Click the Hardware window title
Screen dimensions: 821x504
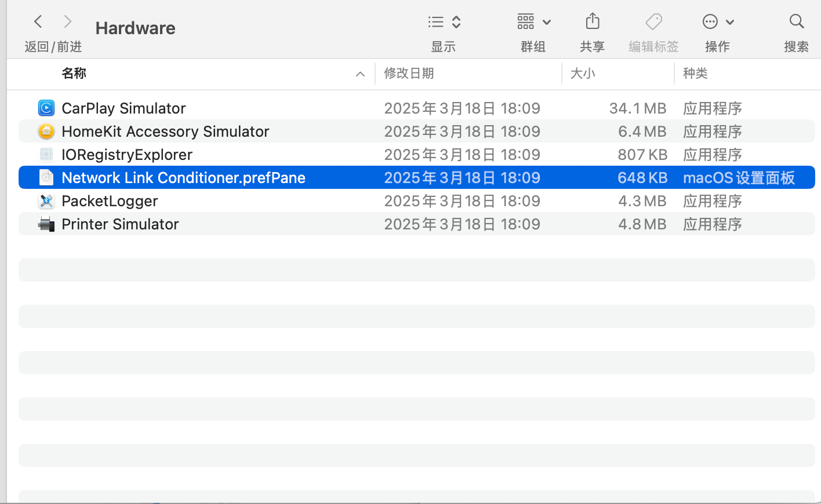(x=135, y=28)
